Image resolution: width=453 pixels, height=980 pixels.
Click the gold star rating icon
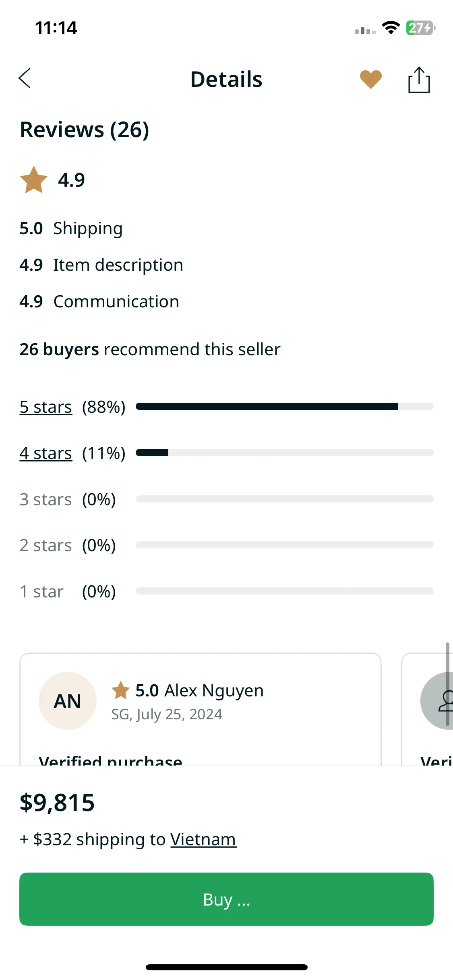tap(34, 180)
